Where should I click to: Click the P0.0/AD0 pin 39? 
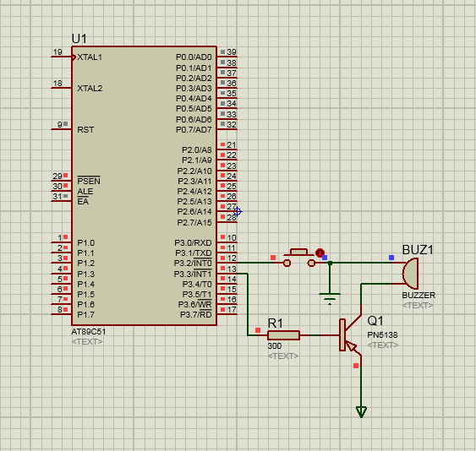[227, 57]
